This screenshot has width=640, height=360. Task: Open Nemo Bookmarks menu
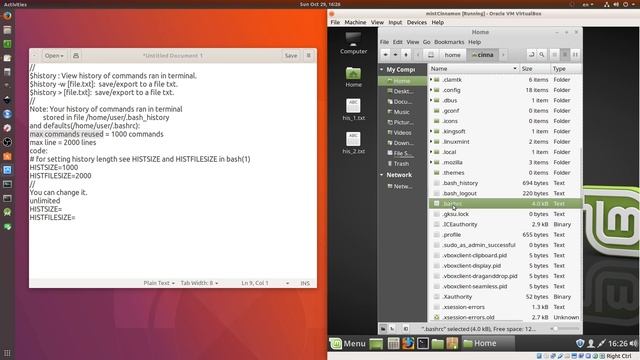click(x=449, y=42)
